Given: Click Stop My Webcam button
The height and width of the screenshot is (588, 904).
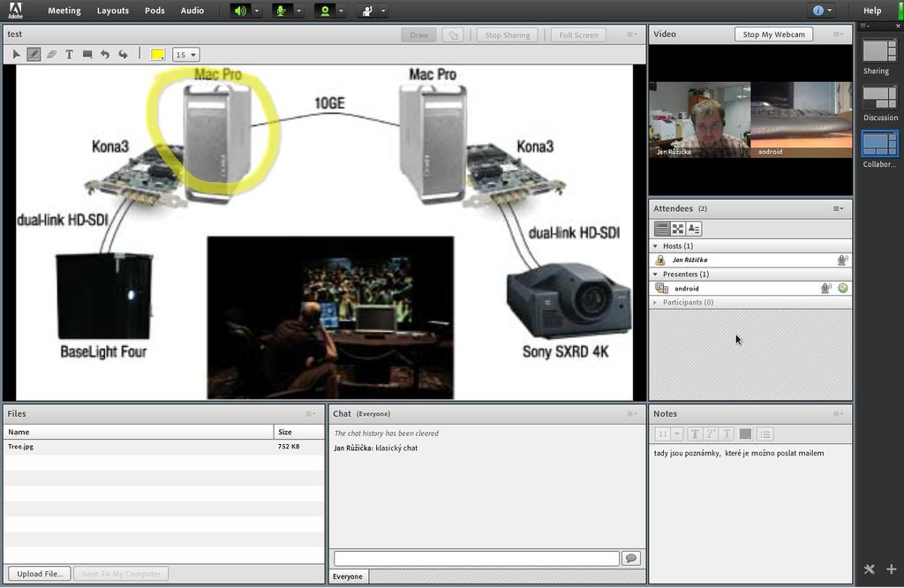Looking at the screenshot, I should (773, 34).
